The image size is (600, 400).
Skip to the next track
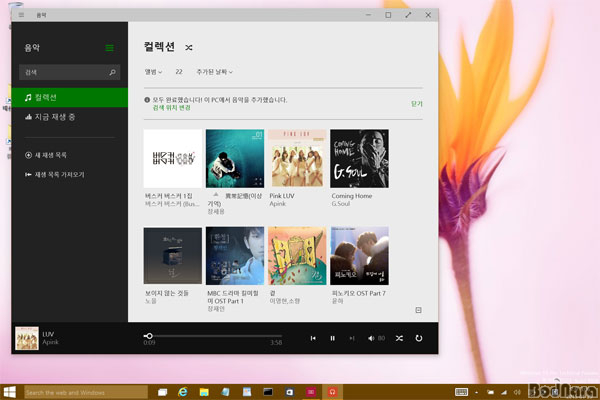tap(352, 338)
